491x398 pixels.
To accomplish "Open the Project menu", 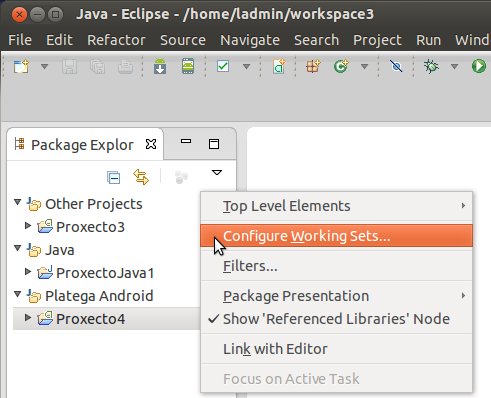I will tap(377, 40).
